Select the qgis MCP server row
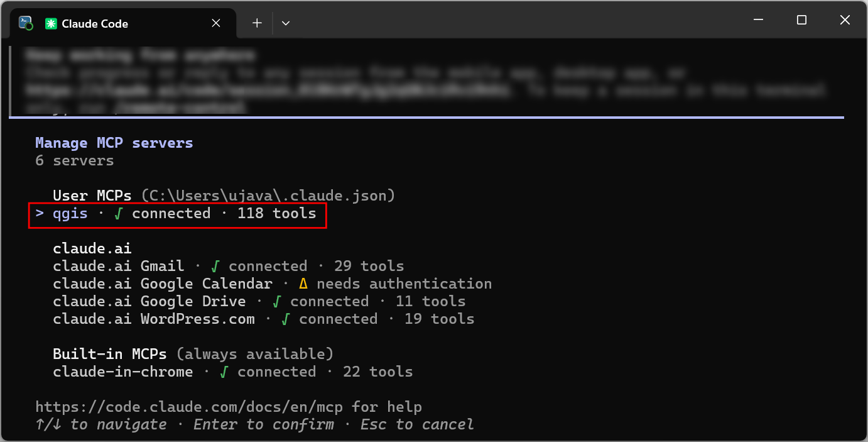This screenshot has width=868, height=442. click(x=177, y=214)
